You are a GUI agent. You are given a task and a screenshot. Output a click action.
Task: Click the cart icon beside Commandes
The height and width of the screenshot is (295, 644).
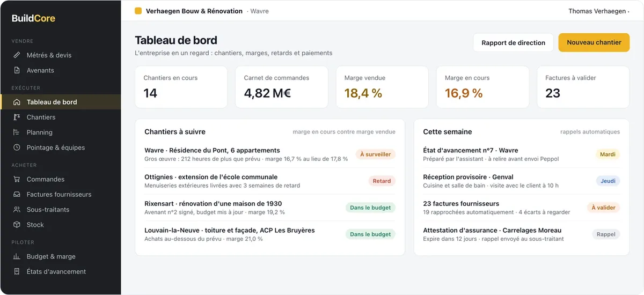point(17,179)
